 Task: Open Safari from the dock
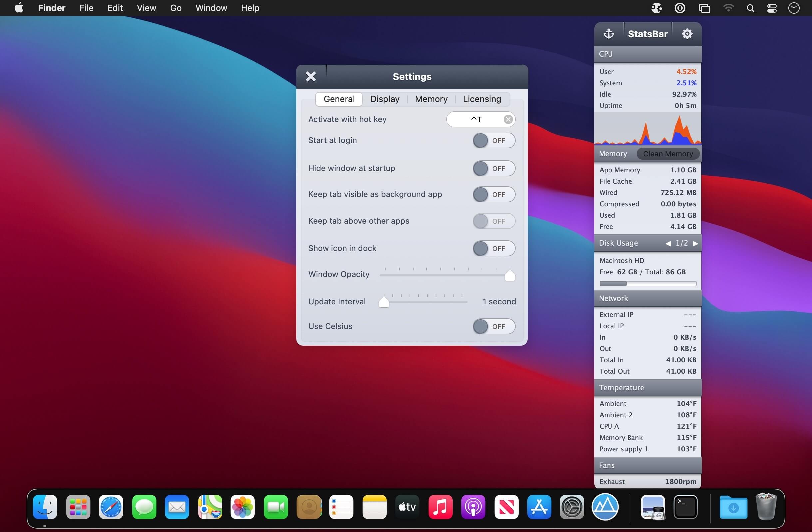tap(111, 507)
